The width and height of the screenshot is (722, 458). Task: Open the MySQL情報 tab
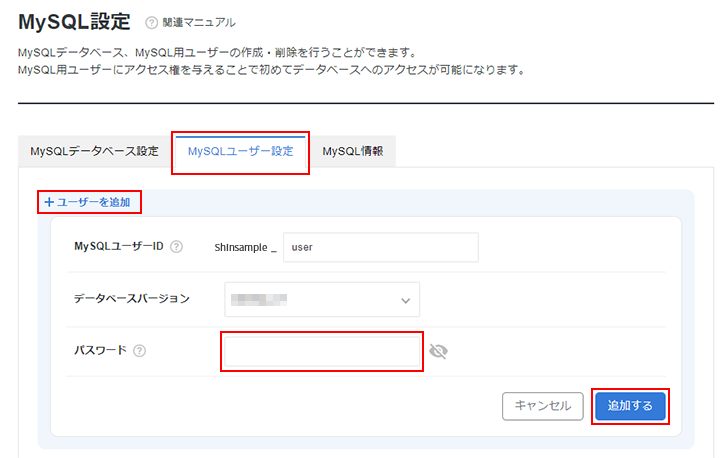(x=354, y=151)
